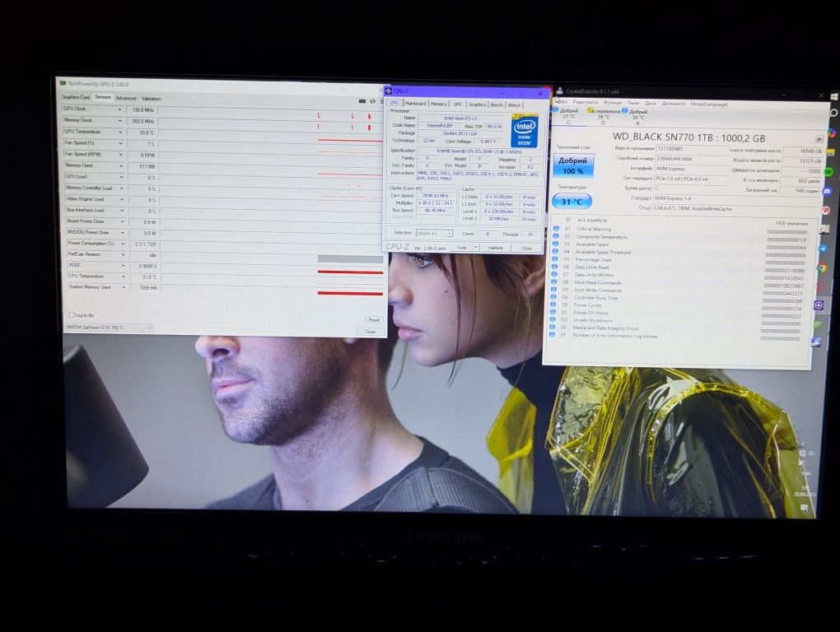Screen dimensions: 840x632
Task: Open the GPU Temperature sensor dropdown
Action: (x=120, y=132)
